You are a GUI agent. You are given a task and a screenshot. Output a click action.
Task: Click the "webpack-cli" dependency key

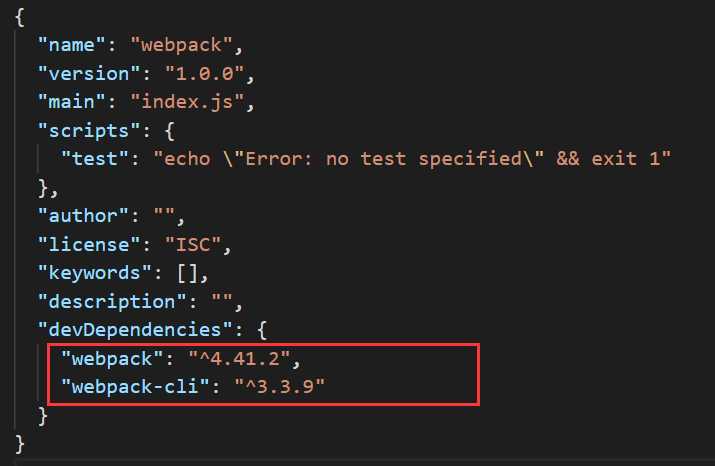(135, 387)
